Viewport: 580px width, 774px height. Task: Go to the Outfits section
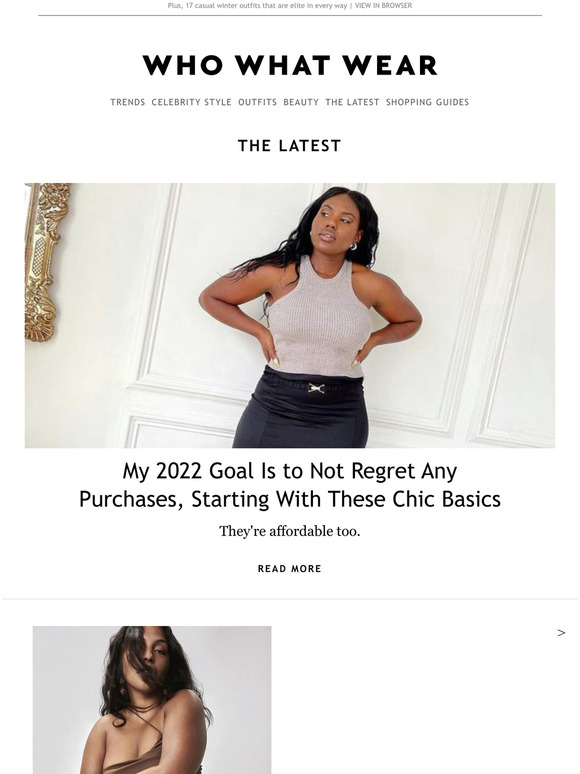coord(258,102)
